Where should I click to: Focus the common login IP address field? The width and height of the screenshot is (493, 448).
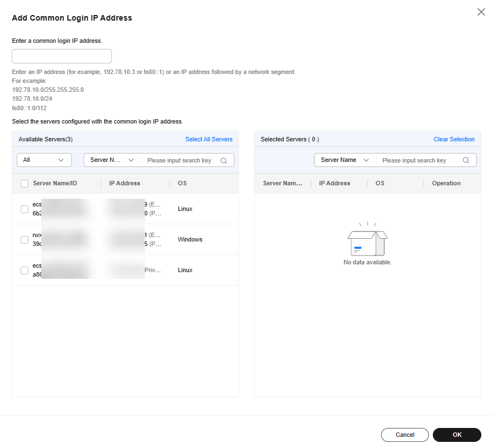[x=62, y=56]
